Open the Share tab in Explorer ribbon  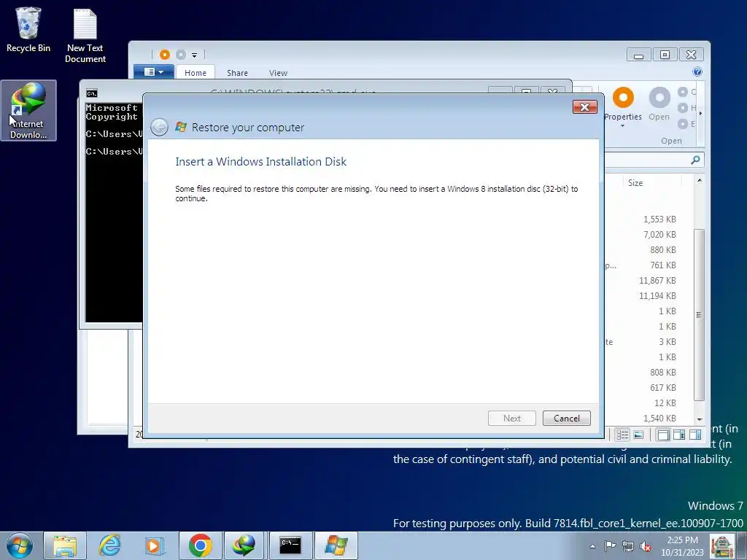point(237,72)
